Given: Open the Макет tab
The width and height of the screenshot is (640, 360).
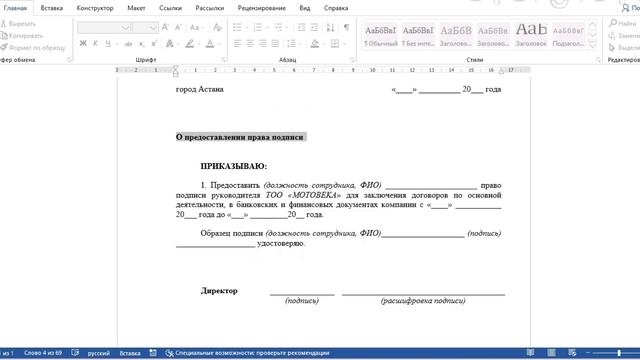Looking at the screenshot, I should (136, 8).
